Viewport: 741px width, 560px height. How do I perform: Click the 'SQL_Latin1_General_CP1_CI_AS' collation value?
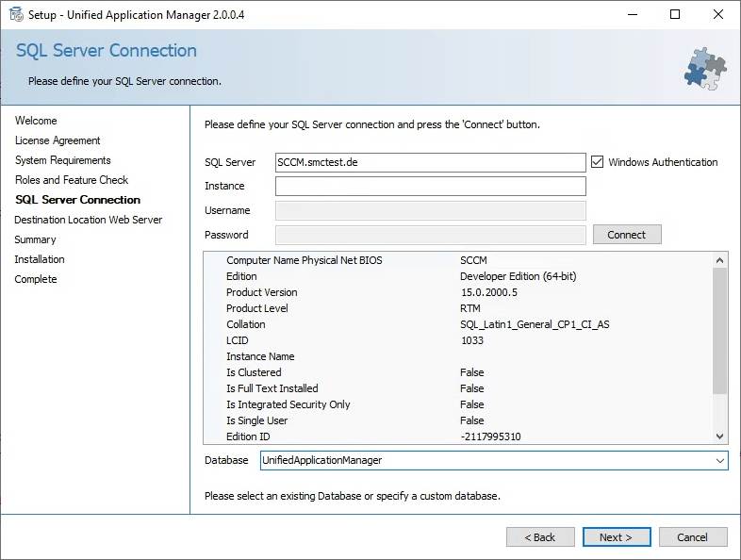[x=535, y=324]
